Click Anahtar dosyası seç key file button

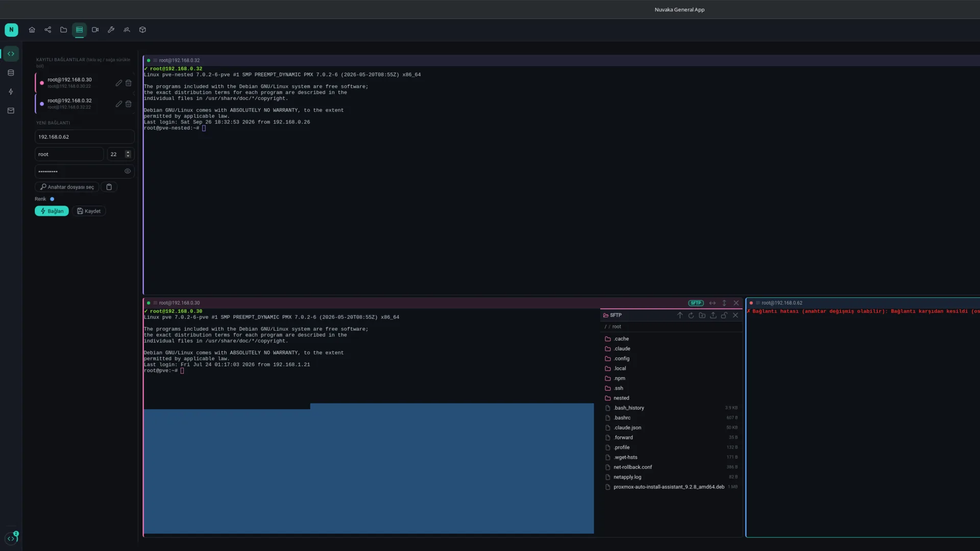point(67,187)
